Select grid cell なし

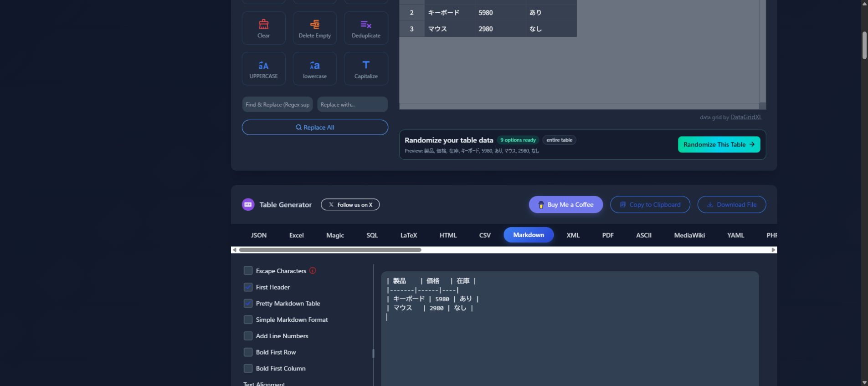pyautogui.click(x=551, y=29)
